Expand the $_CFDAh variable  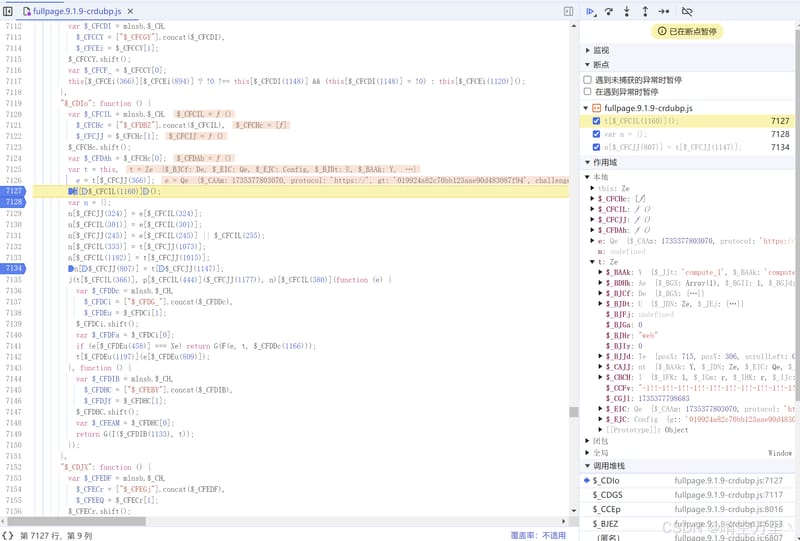[593, 230]
